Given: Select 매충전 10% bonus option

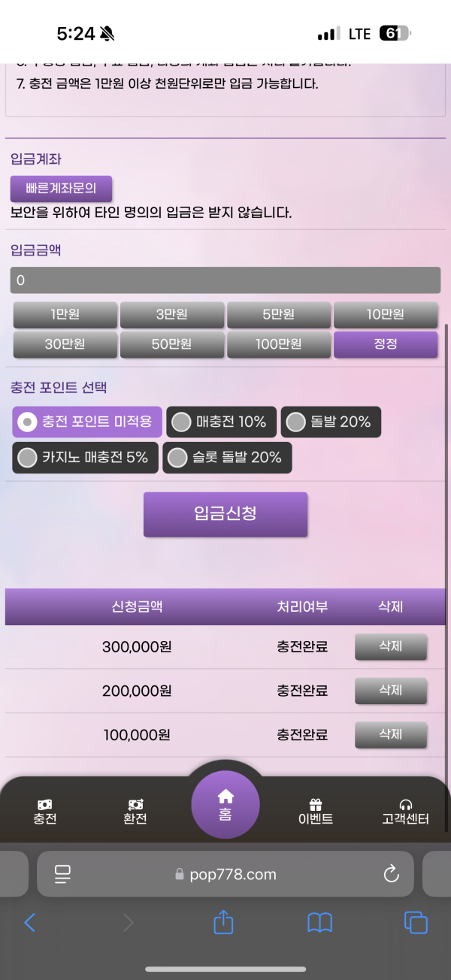Looking at the screenshot, I should click(221, 422).
